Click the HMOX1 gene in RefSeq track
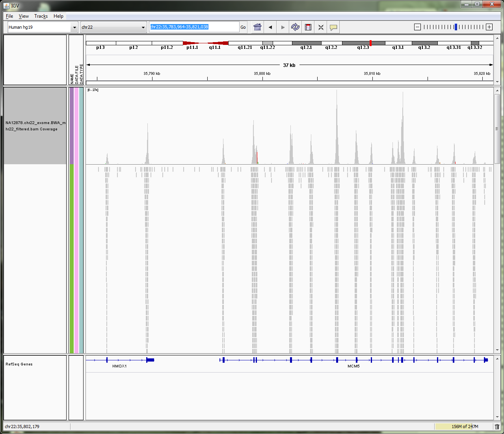 (120, 360)
